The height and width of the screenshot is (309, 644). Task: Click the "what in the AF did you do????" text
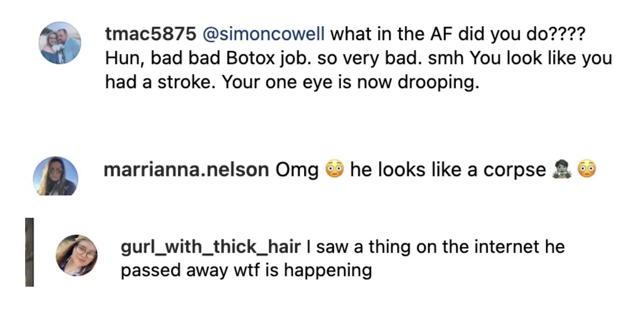pos(456,34)
